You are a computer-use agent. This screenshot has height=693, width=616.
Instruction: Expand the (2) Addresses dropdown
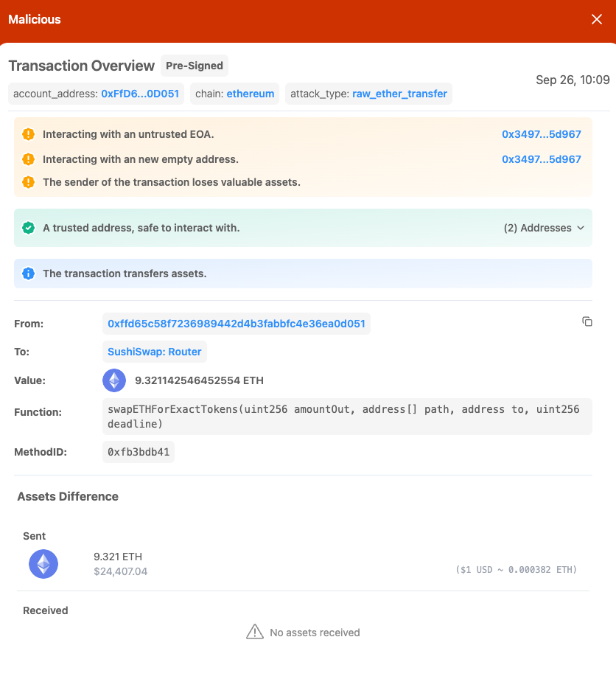pyautogui.click(x=544, y=228)
